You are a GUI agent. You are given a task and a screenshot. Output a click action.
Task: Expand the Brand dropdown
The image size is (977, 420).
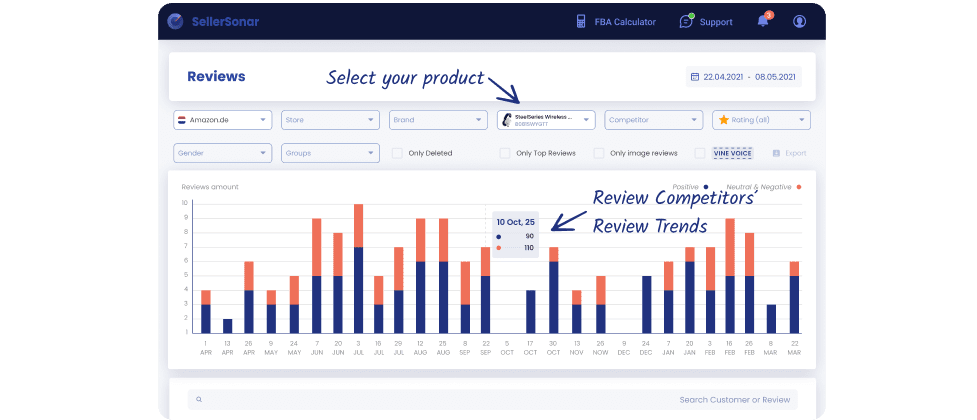pos(438,120)
